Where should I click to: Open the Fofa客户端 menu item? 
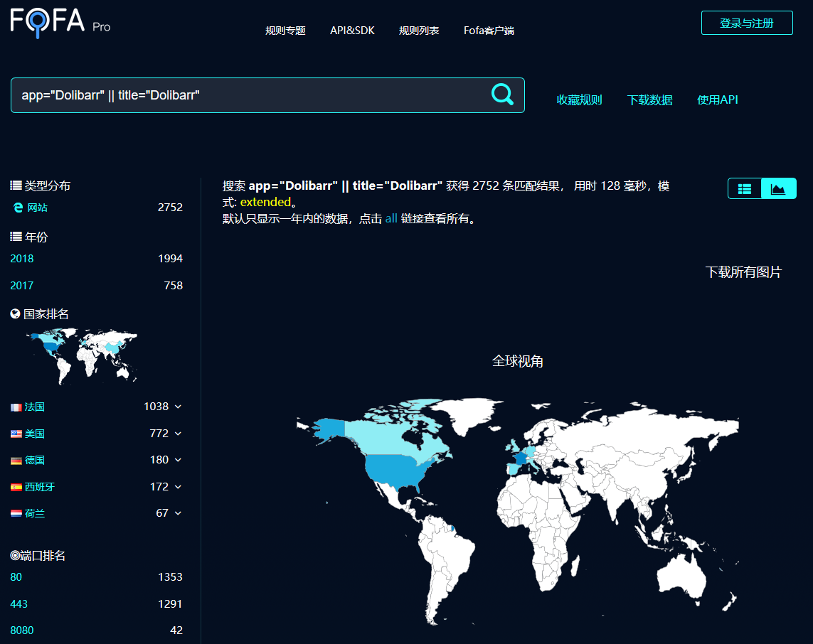pyautogui.click(x=489, y=31)
